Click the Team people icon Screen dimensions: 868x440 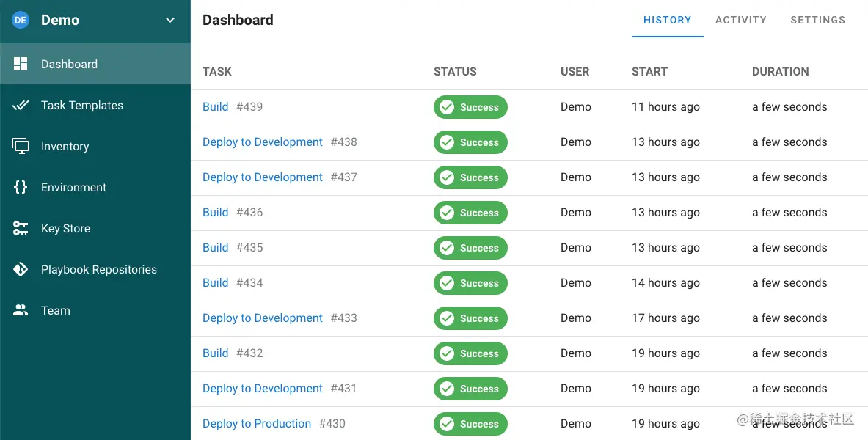pyautogui.click(x=21, y=310)
